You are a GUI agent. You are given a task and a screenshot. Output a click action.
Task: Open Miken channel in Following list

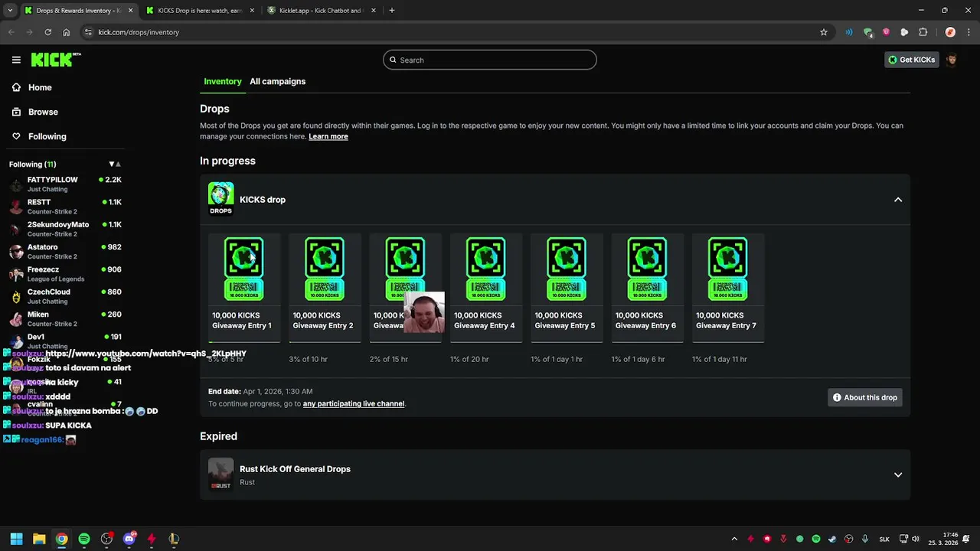(x=64, y=318)
